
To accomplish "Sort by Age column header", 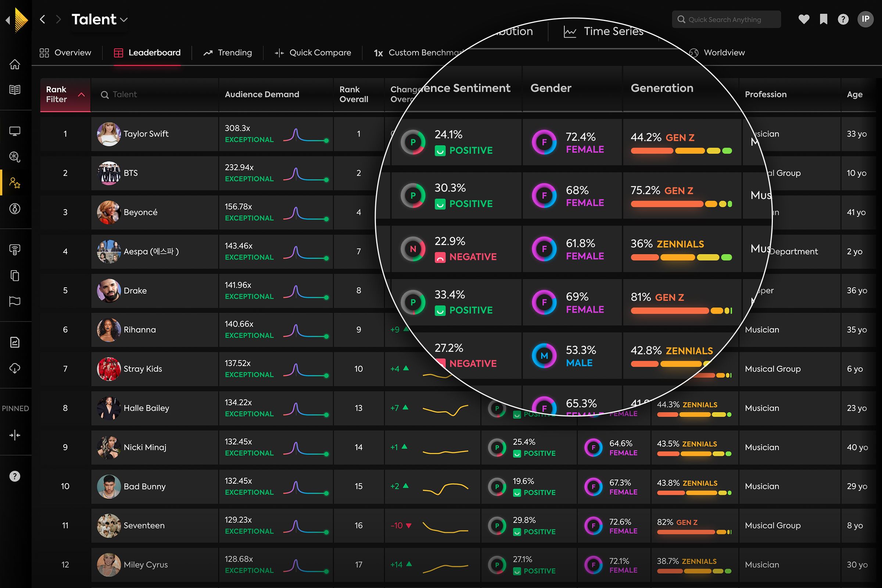I will (855, 94).
